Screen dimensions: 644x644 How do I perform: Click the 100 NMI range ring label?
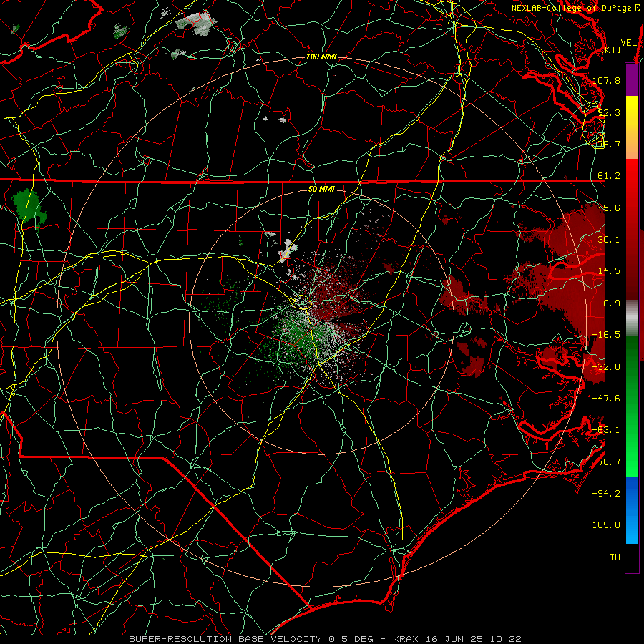click(321, 57)
